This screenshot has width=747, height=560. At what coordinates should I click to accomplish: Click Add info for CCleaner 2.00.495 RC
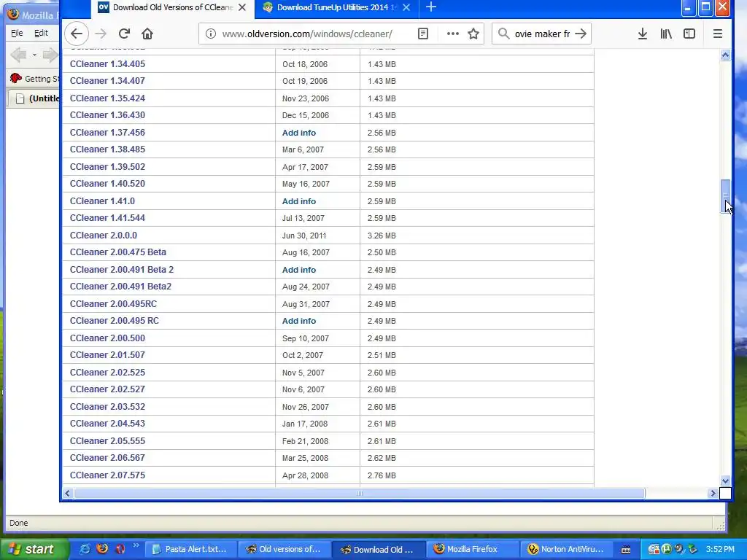coord(298,321)
